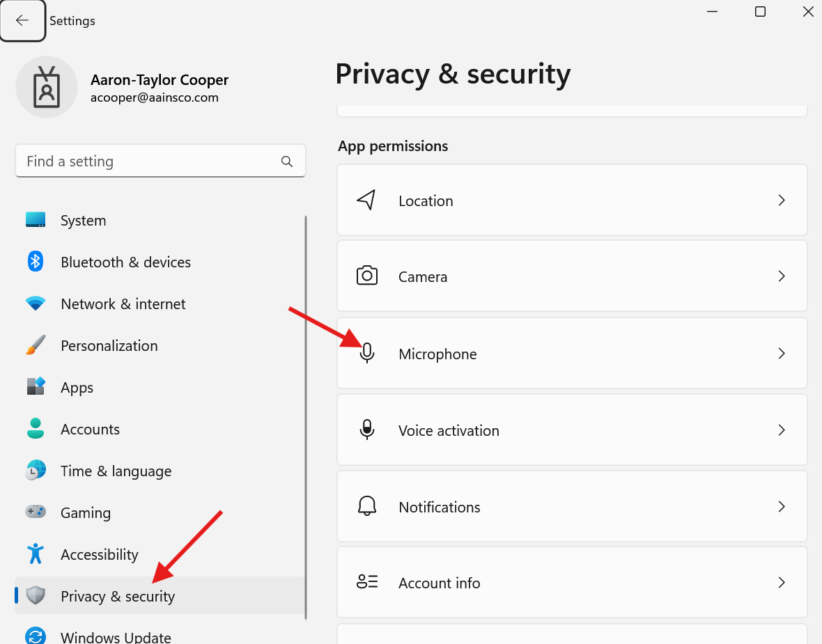
Task: Select the Bluetooth & devices icon
Action: (x=36, y=262)
